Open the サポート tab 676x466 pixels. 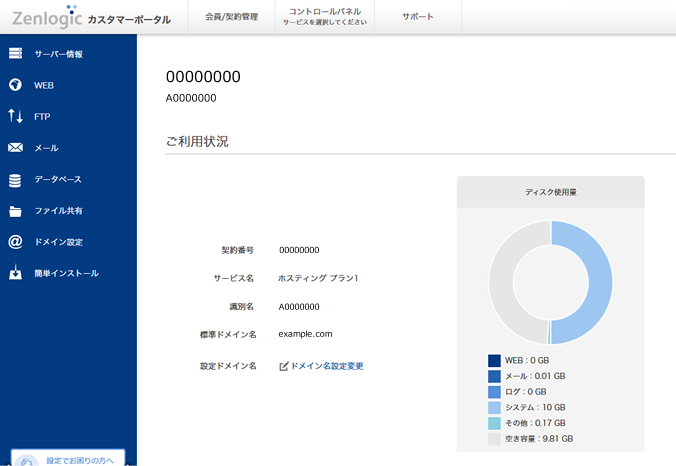tap(418, 17)
